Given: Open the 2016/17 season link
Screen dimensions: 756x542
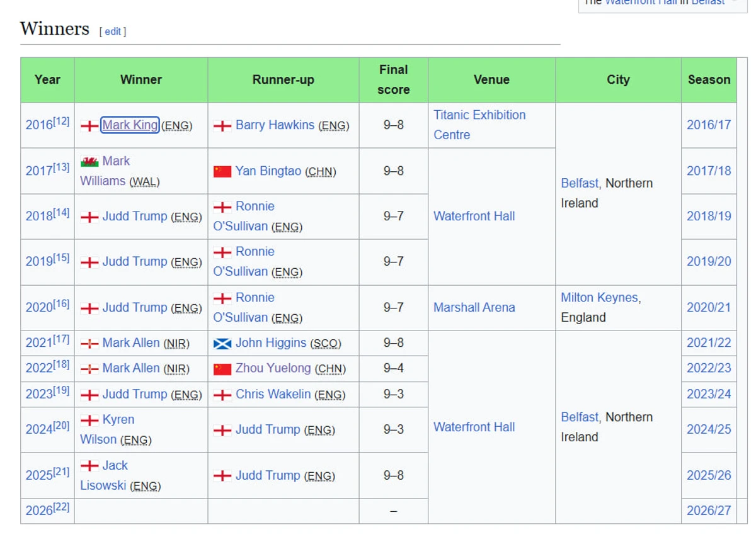Looking at the screenshot, I should (709, 125).
